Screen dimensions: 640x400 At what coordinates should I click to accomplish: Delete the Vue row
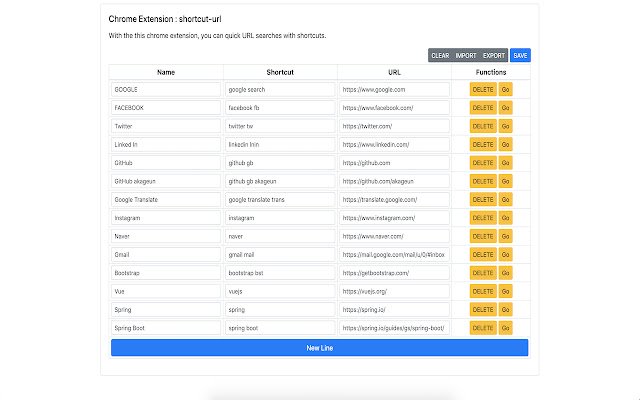(483, 291)
